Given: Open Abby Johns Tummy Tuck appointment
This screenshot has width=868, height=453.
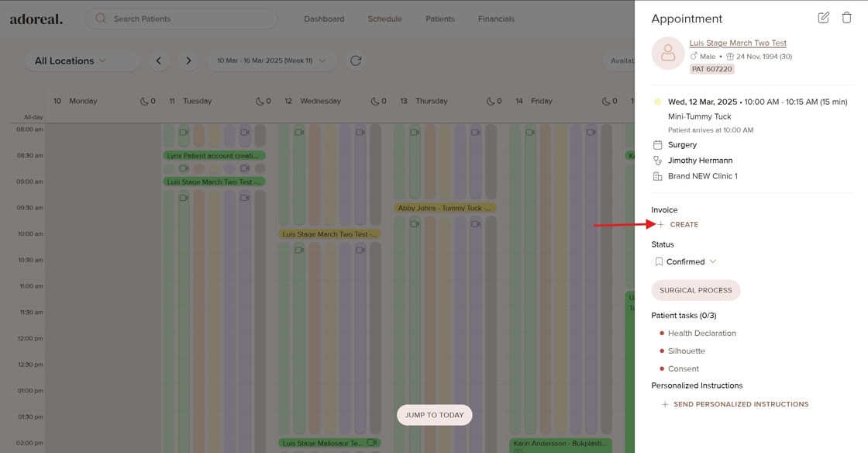Looking at the screenshot, I should coord(445,208).
